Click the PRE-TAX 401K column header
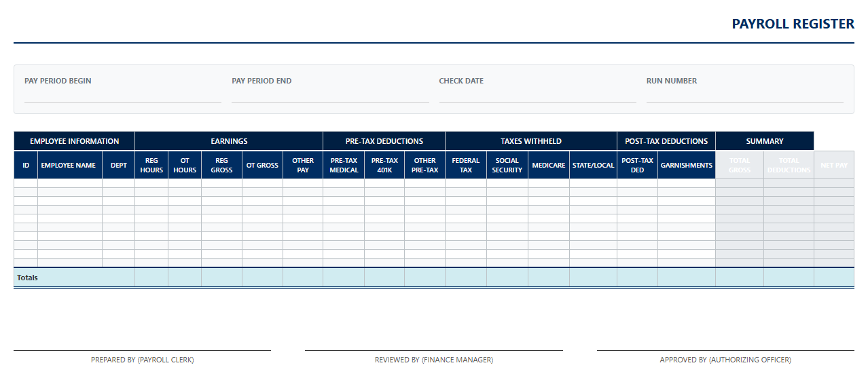This screenshot has height=378, width=868. 384,165
